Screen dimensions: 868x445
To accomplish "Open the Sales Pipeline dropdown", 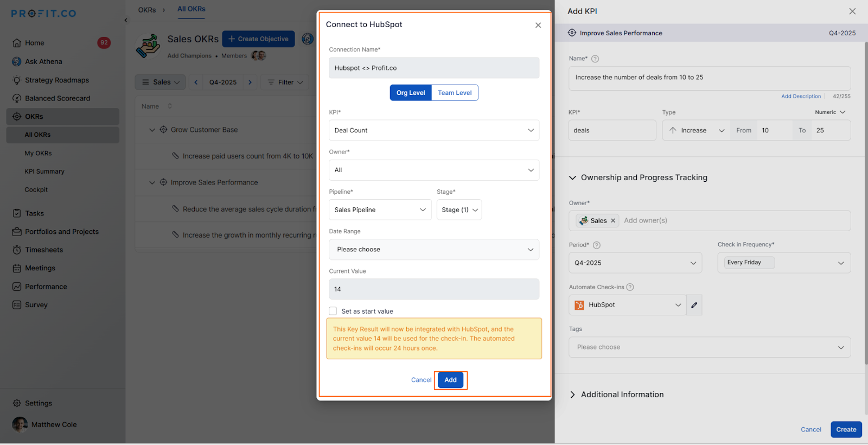I will (x=380, y=209).
